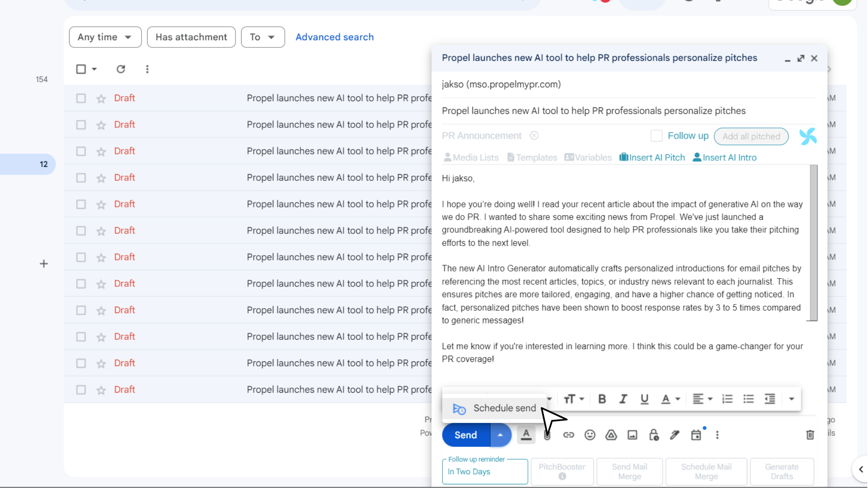
Task: Expand more formatting options arrow
Action: pyautogui.click(x=791, y=399)
